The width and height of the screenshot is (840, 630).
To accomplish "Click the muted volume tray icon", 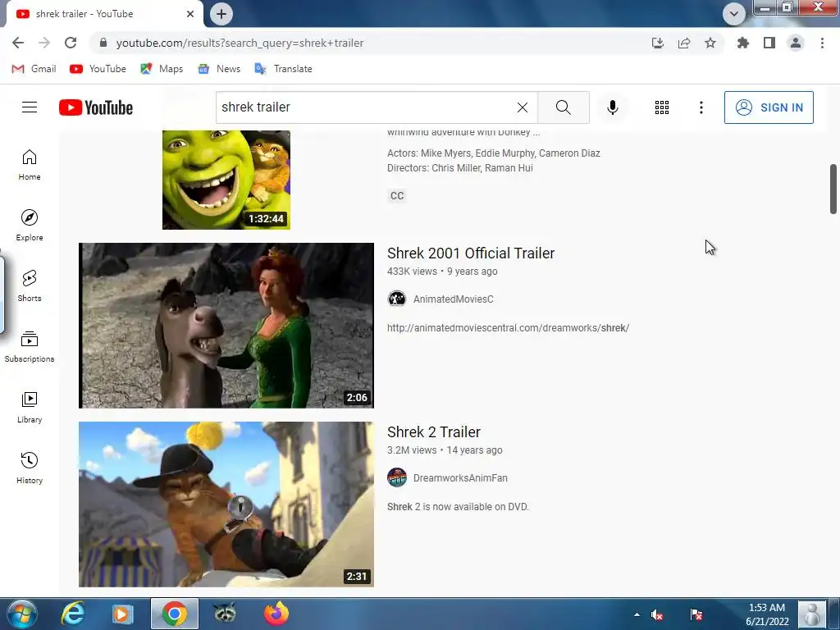I will pos(657,614).
